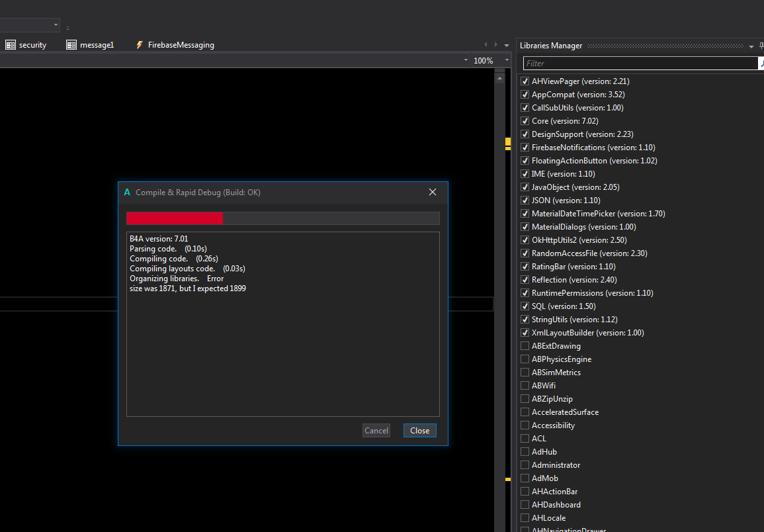Open the top-left combo box dropdown
Viewport: 764px width, 532px height.
click(x=56, y=24)
